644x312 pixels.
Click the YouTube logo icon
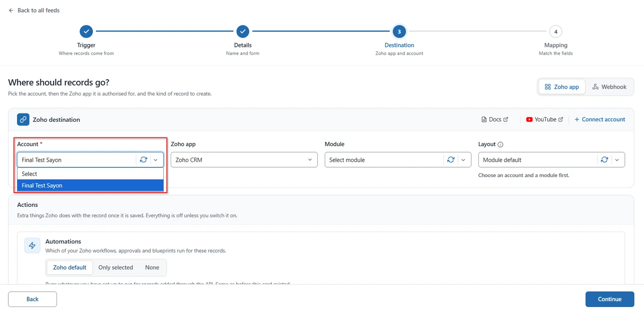(x=529, y=119)
